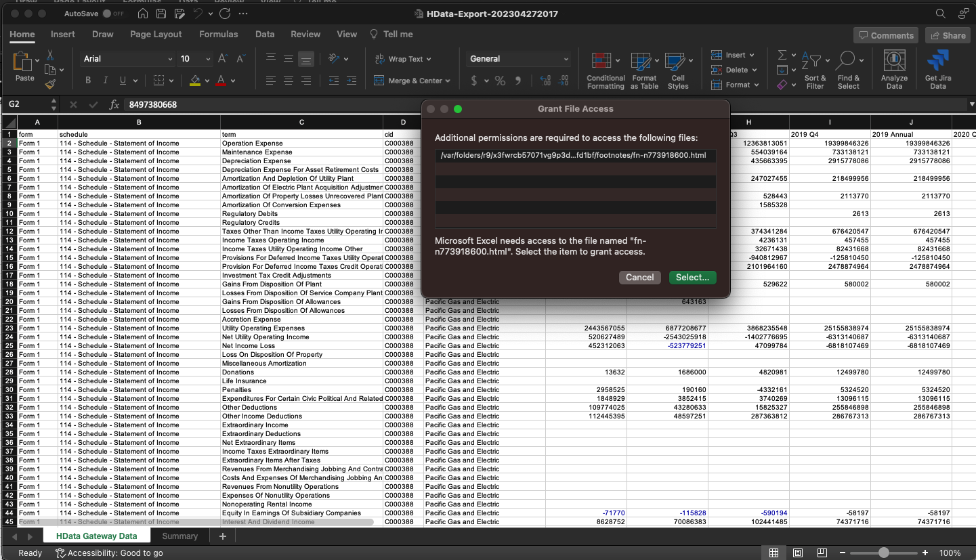Toggle Center horizontal alignment
The image size is (976, 560).
pos(289,81)
